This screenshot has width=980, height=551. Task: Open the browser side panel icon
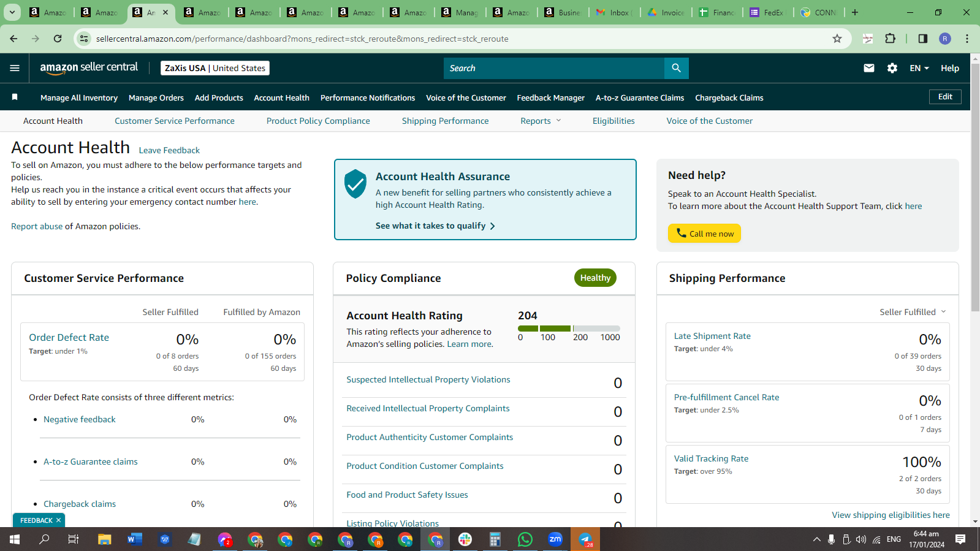coord(923,39)
